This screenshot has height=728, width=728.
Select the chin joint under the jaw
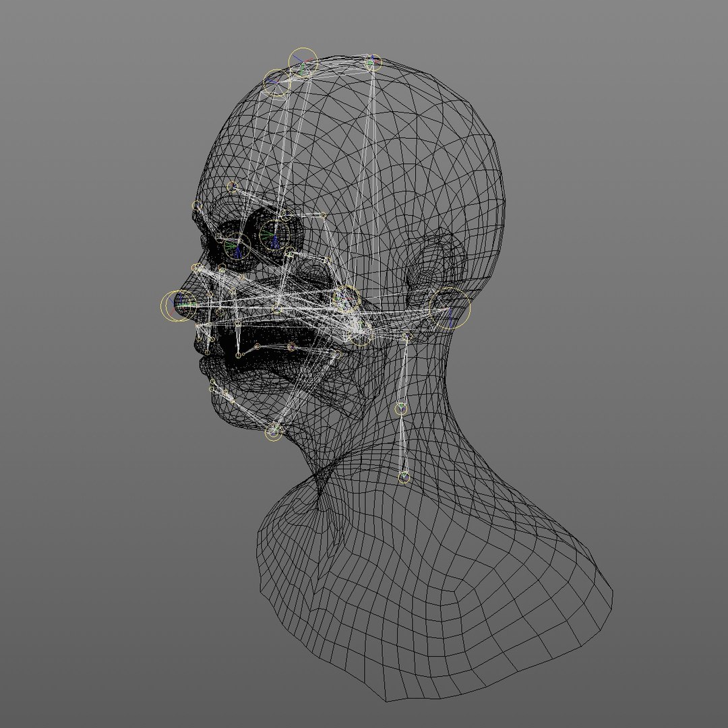tap(274, 432)
